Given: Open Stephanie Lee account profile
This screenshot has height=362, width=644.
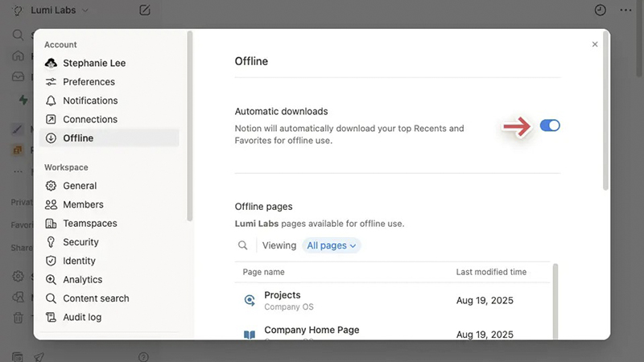Looking at the screenshot, I should click(93, 63).
